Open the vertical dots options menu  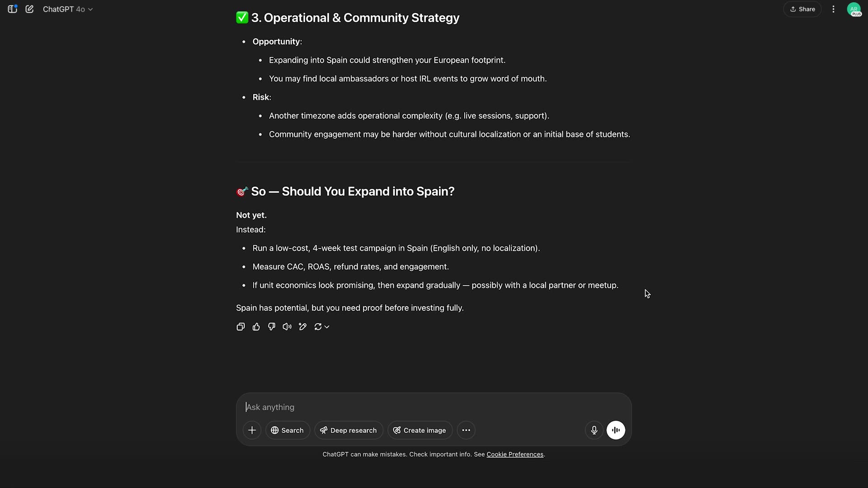click(x=833, y=9)
